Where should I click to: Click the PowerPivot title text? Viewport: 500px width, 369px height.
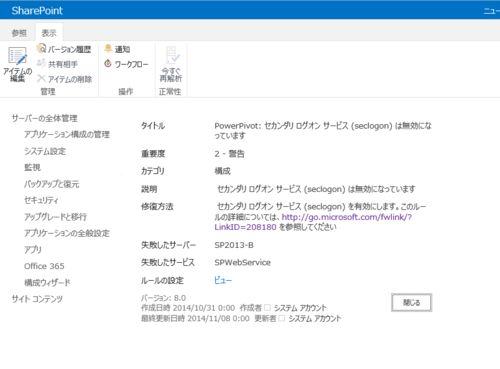click(x=323, y=130)
